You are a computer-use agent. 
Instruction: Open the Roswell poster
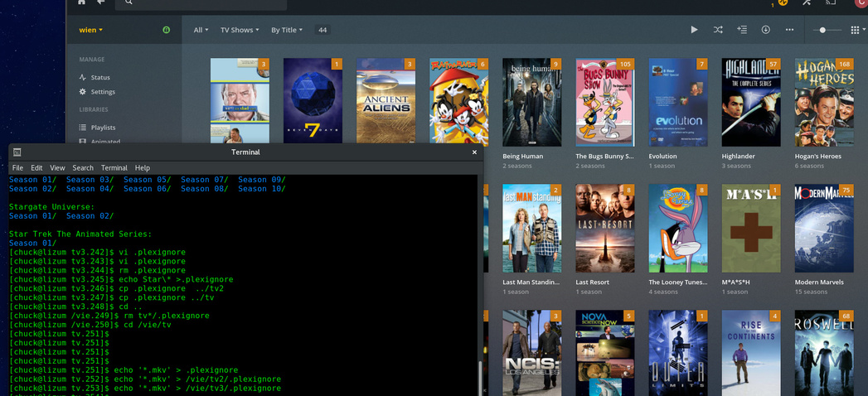pyautogui.click(x=824, y=353)
